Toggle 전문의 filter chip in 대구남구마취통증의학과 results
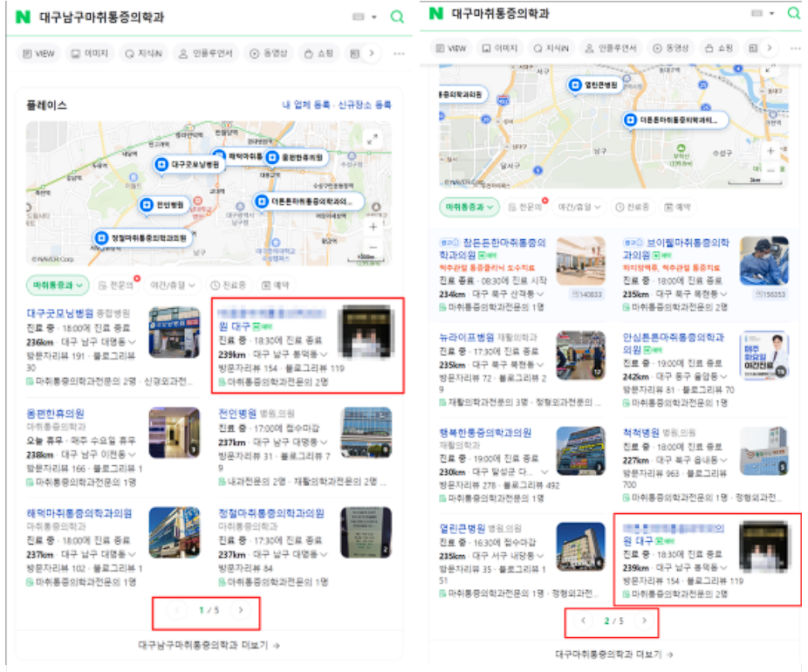Image resolution: width=808 pixels, height=672 pixels. coord(117,285)
